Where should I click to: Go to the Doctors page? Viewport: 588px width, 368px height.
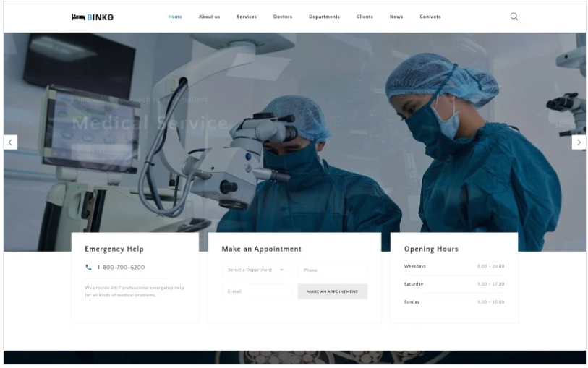click(282, 17)
